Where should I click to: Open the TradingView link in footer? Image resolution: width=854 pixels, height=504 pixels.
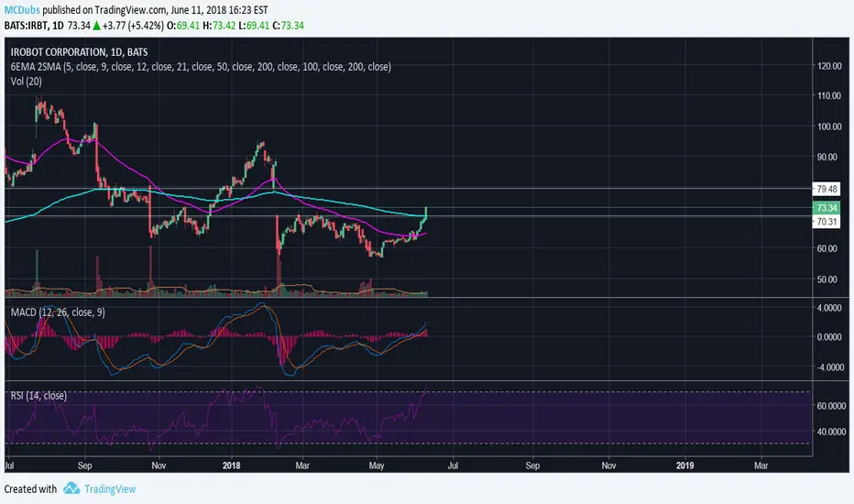110,488
